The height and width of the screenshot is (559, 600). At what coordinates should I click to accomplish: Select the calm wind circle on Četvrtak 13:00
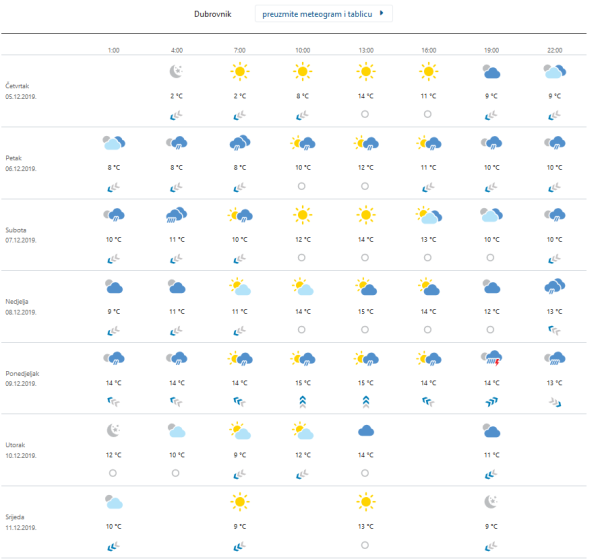tap(365, 114)
